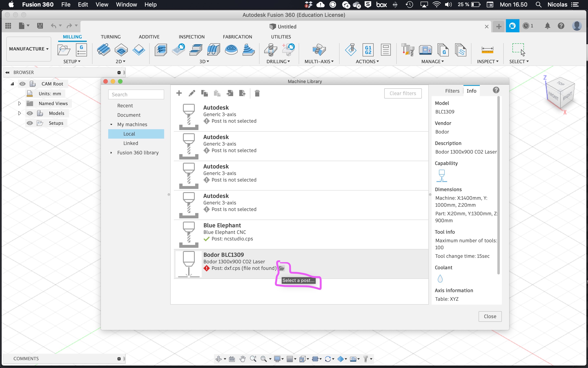Click the copy machine icon in library toolbar
The width and height of the screenshot is (588, 368).
(x=204, y=93)
